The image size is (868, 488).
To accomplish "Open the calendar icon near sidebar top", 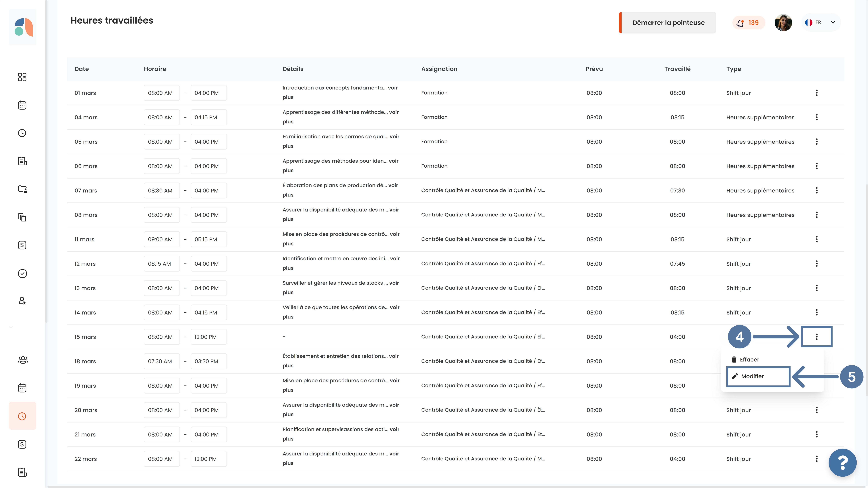I will 22,105.
